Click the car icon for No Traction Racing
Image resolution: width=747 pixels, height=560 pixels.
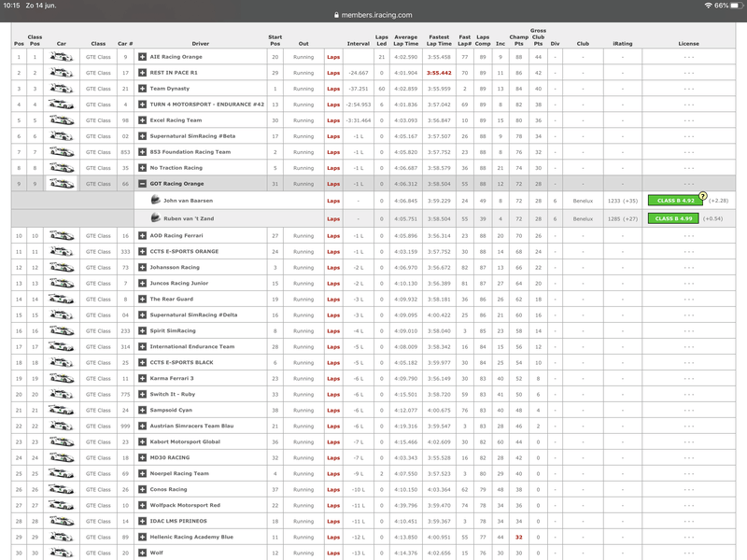[62, 168]
